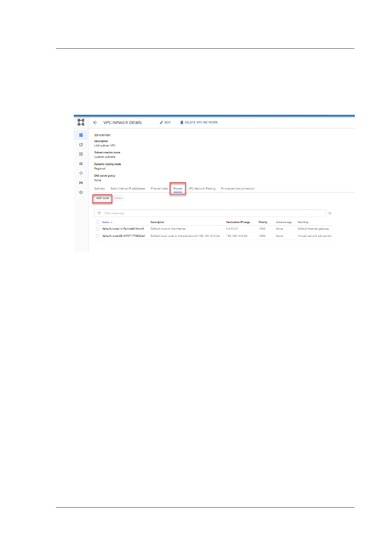Check the box for default-route-8b187071778b82a3
Viewport: 392px width, 554px height.
97,236
